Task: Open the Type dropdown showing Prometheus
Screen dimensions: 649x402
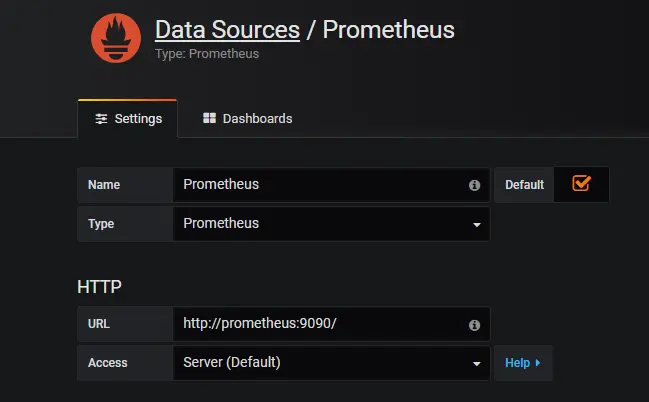Action: [x=330, y=223]
